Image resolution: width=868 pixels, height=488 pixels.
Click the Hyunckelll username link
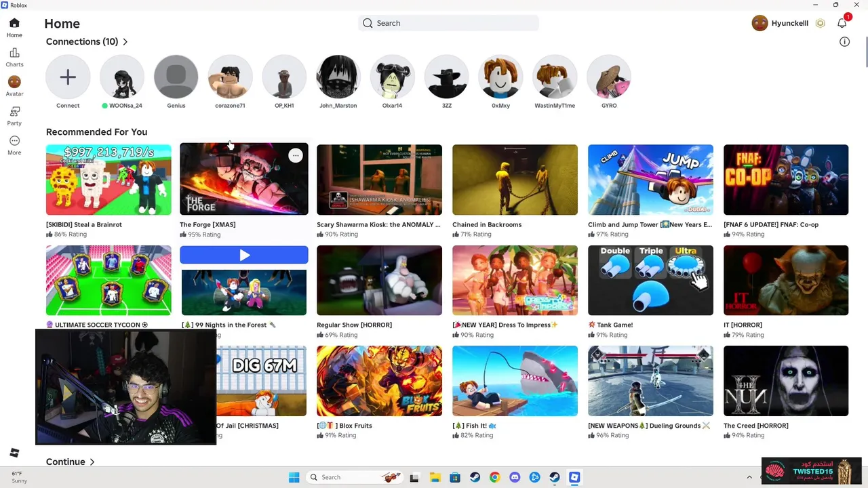(x=790, y=23)
